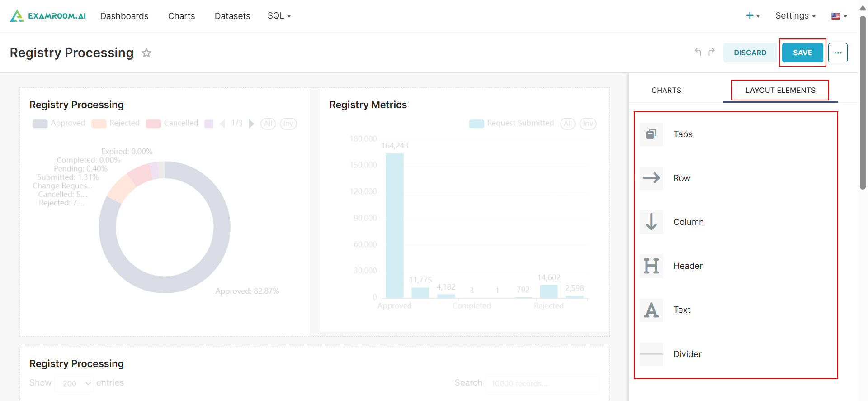
Task: Click the ExamRoom.AI logo
Action: [x=48, y=16]
